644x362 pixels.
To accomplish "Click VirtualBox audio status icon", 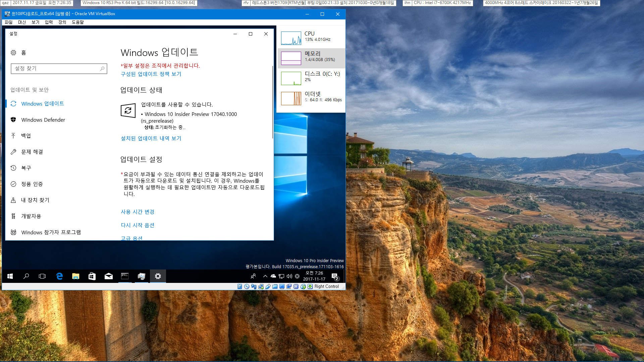I will coord(254,287).
